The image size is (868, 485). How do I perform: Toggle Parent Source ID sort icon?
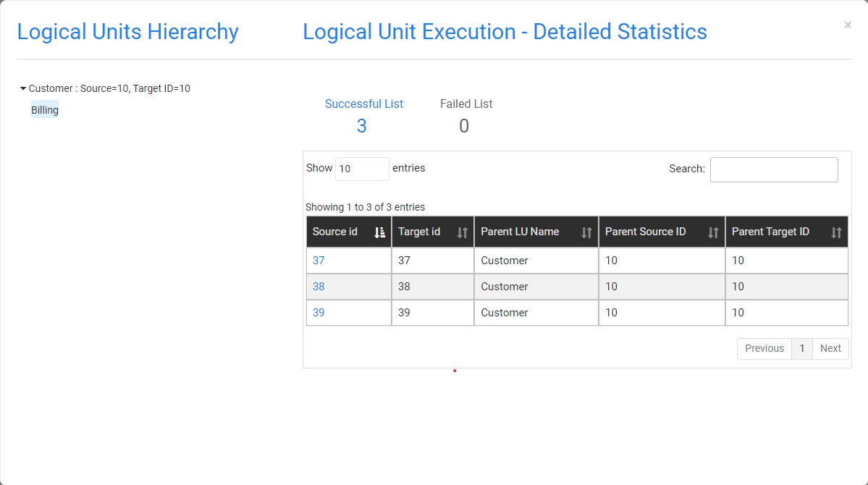coord(713,232)
